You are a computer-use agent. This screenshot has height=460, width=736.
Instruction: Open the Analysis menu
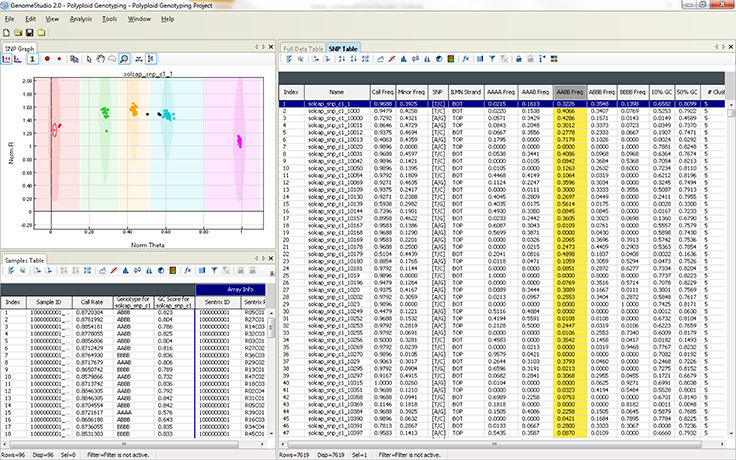tap(81, 19)
